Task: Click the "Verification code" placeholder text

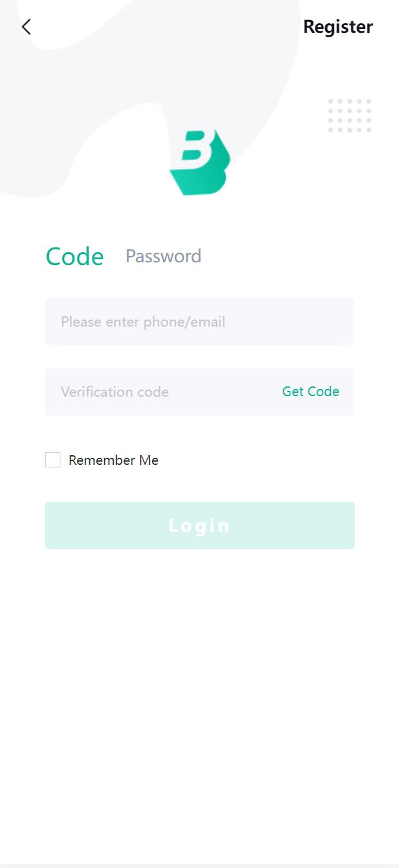Action: (115, 392)
